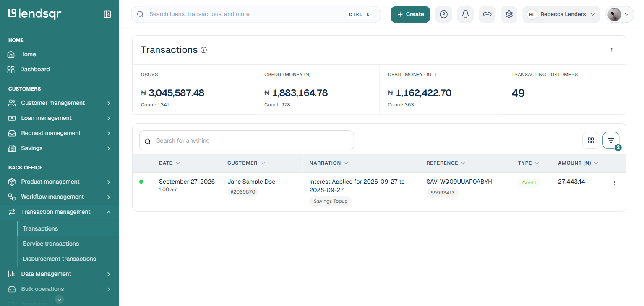Click customer ID tag #2069870
Screen dimensions: 644x306
point(243,192)
